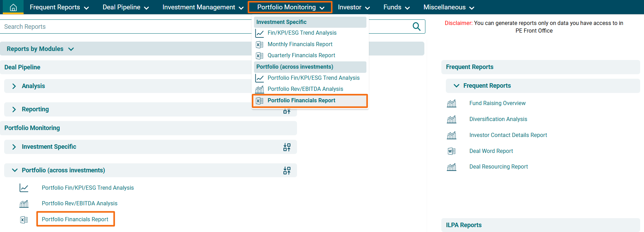The image size is (644, 232).
Task: Click the chart icon beside Fund Raising Overview
Action: click(x=451, y=103)
